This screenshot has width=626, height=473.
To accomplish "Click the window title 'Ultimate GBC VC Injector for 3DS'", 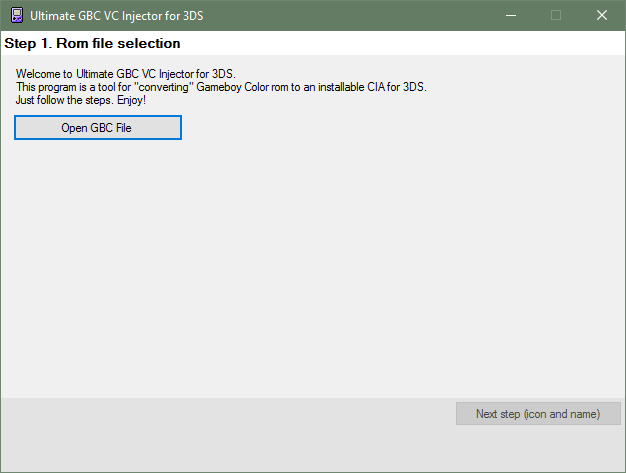I will click(116, 16).
